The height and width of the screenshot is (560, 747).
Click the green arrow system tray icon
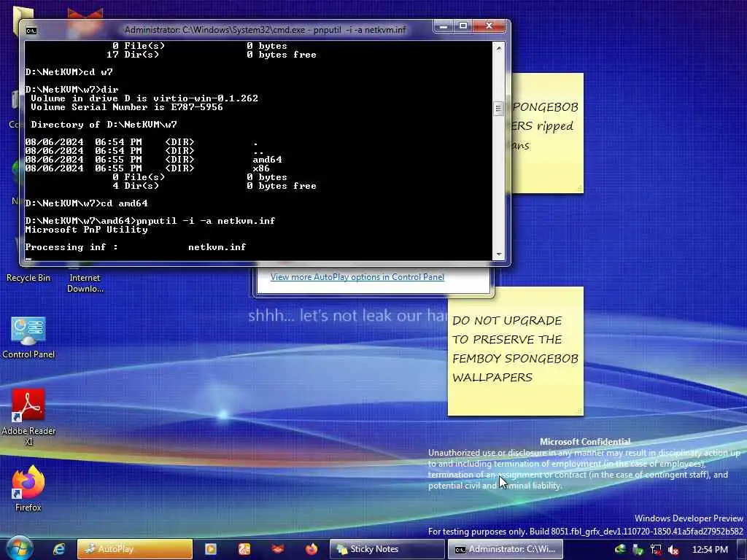620,550
